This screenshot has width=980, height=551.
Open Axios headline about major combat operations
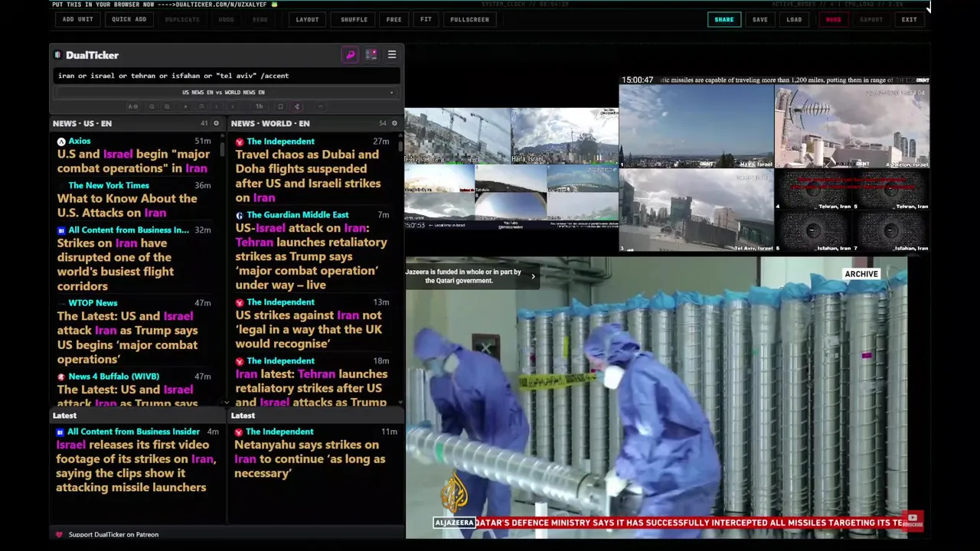(x=133, y=161)
